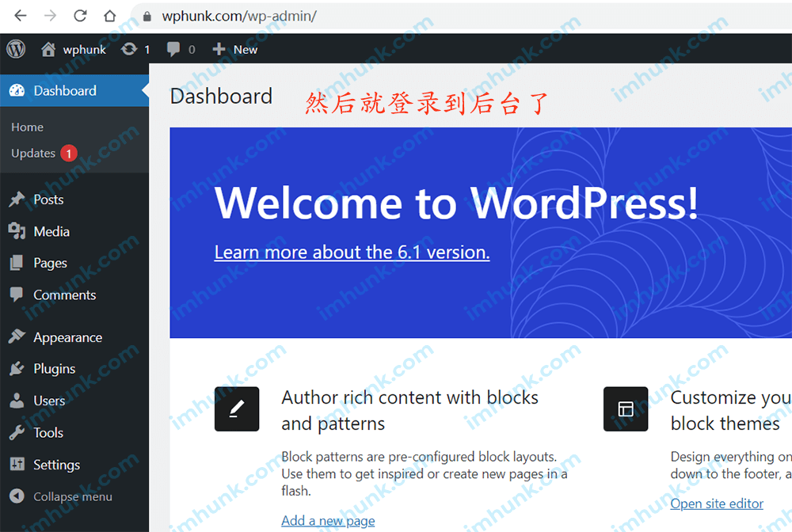Click the Dashboard gauge icon
792x532 pixels.
click(x=17, y=91)
